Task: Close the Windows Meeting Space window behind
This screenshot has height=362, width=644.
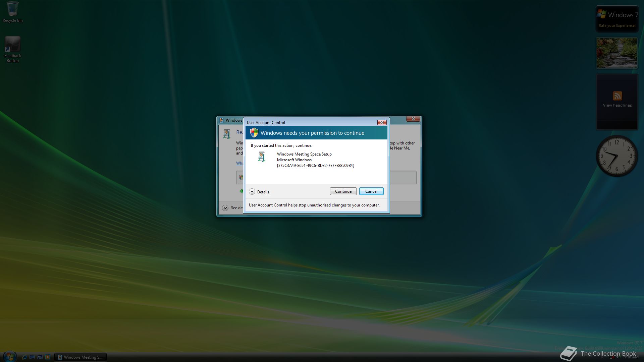Action: click(413, 119)
